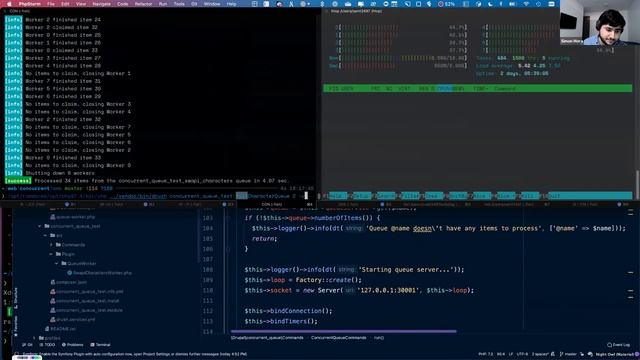Click the Command column header in htop
Screen dimensions: 640x360
coord(504,89)
